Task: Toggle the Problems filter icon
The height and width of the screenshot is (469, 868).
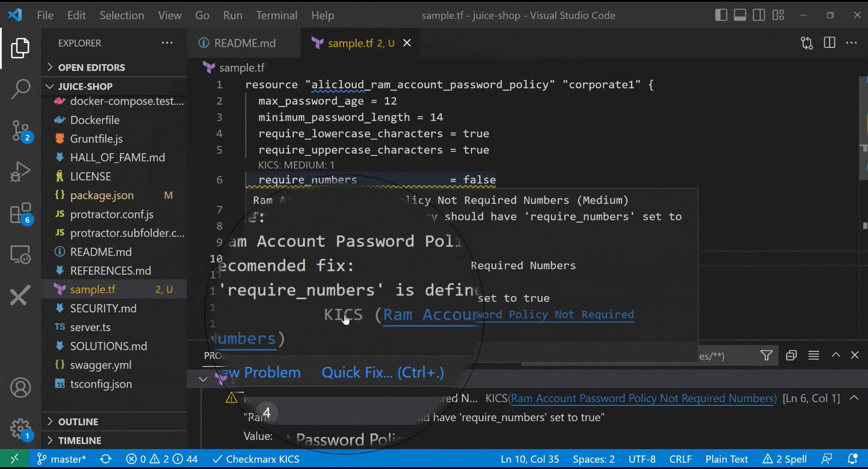Action: [766, 356]
